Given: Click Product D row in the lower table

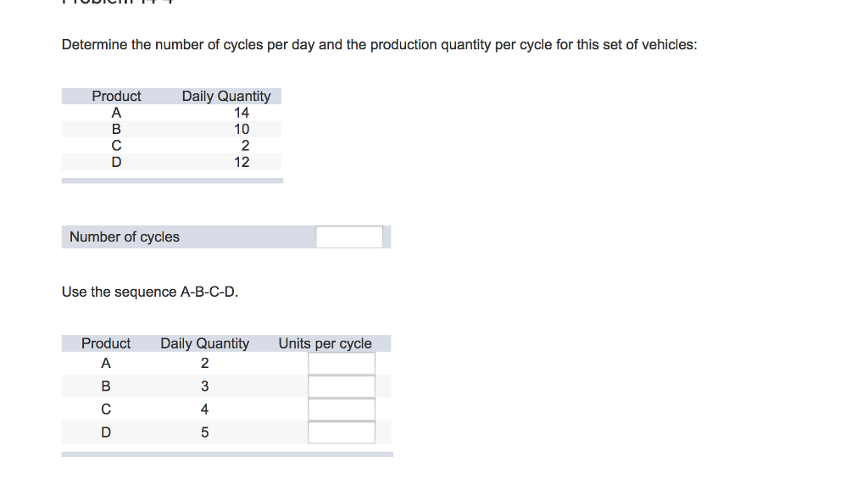Looking at the screenshot, I should point(106,431).
